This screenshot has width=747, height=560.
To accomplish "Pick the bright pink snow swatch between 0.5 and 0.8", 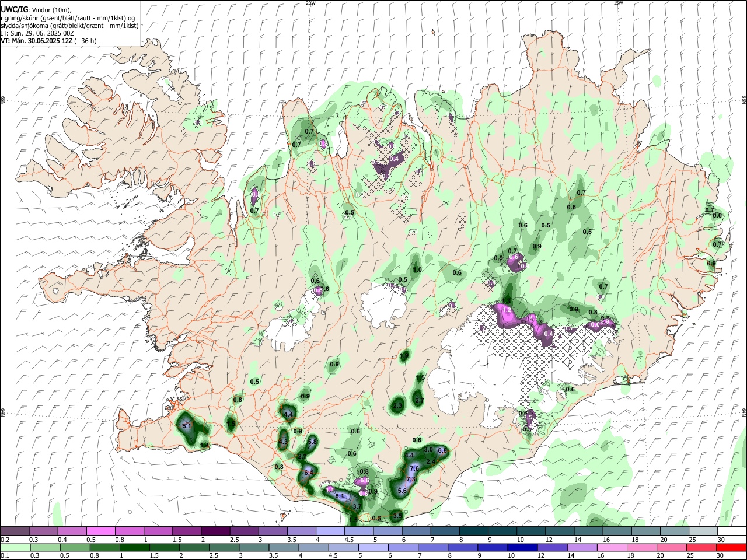I will tap(100, 531).
